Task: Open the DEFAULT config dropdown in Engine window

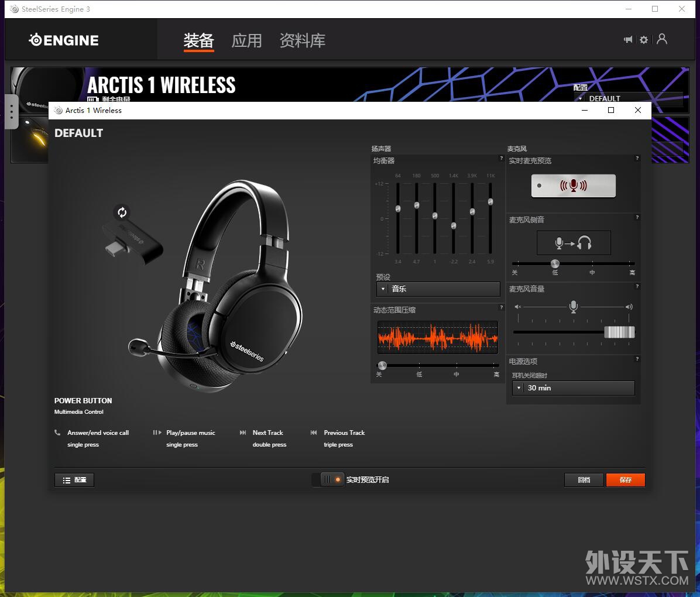Action: click(x=629, y=99)
